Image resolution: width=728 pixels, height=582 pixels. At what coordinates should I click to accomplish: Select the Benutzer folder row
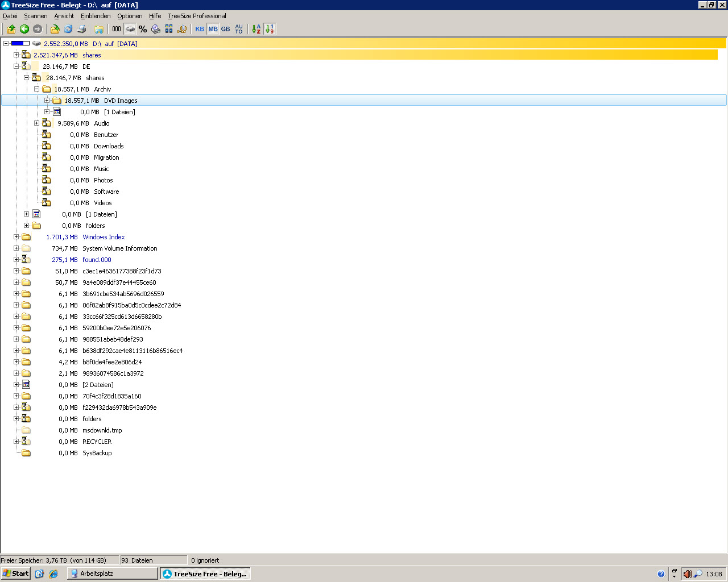(x=94, y=135)
